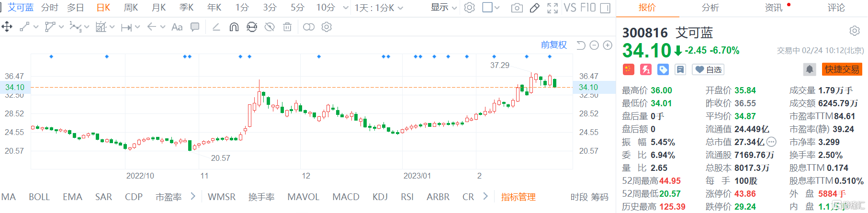Click the overlapping circles compare icon

[309, 27]
